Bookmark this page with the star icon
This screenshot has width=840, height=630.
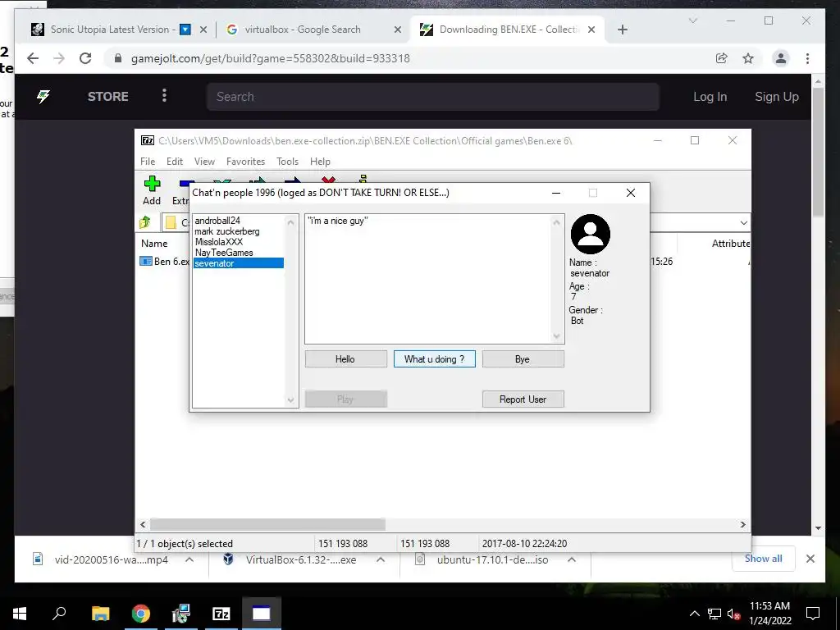click(748, 58)
